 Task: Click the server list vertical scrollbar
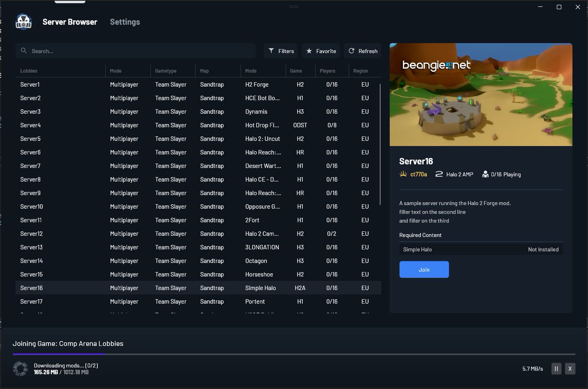(381, 145)
